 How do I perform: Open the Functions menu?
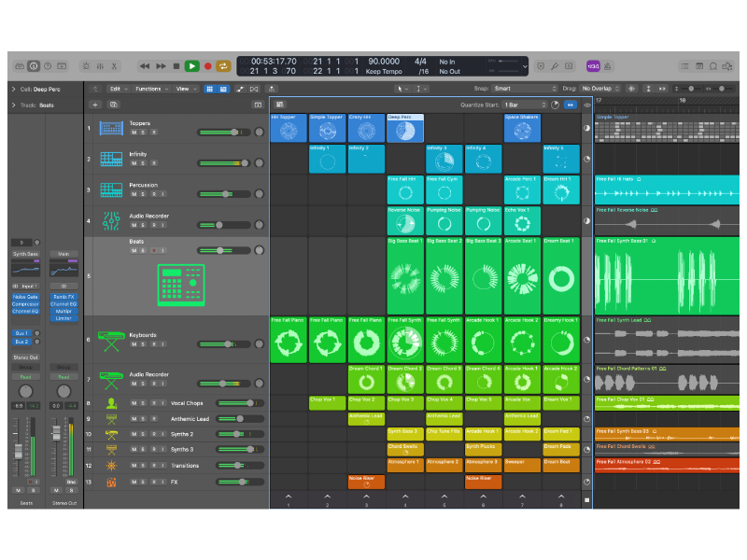tap(152, 89)
